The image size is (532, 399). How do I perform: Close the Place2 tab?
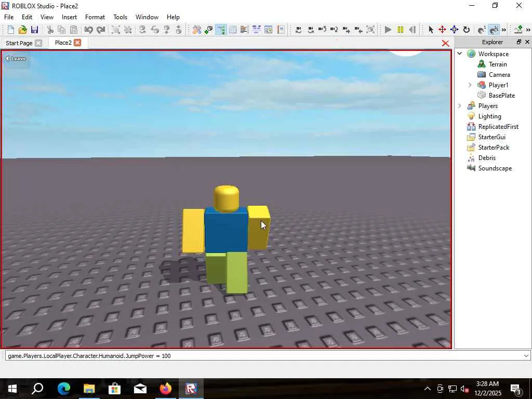[x=78, y=43]
